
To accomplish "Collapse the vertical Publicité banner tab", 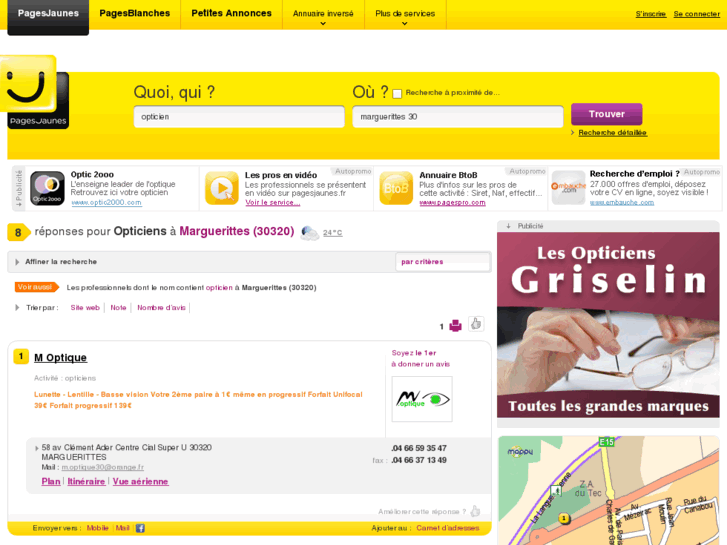I will coord(19,188).
